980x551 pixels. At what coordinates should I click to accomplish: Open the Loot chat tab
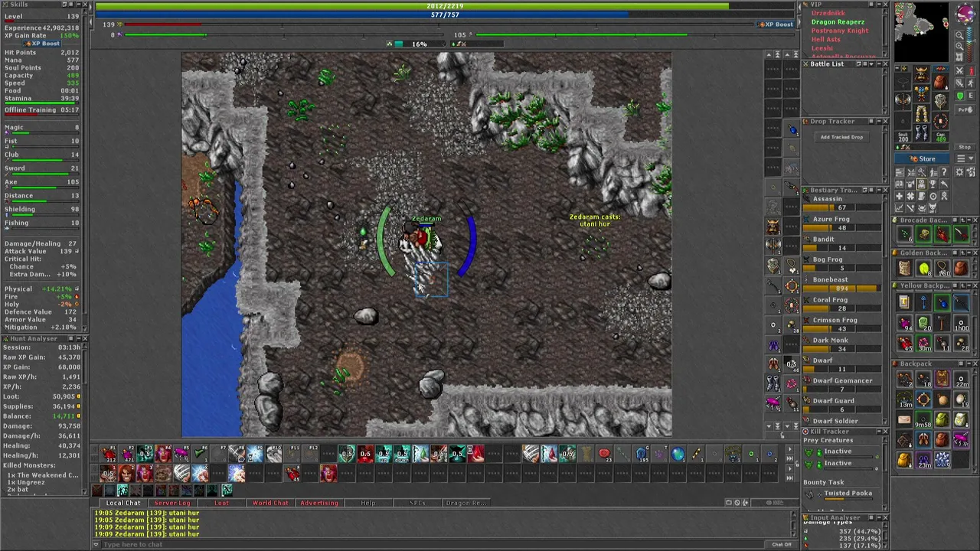tap(221, 503)
